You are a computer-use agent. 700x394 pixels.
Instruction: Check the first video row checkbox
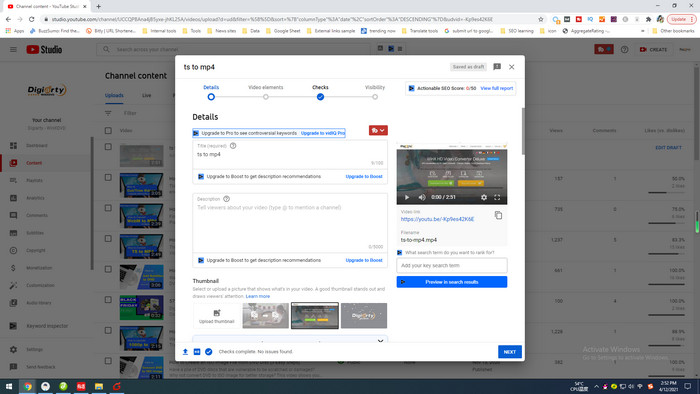click(108, 147)
